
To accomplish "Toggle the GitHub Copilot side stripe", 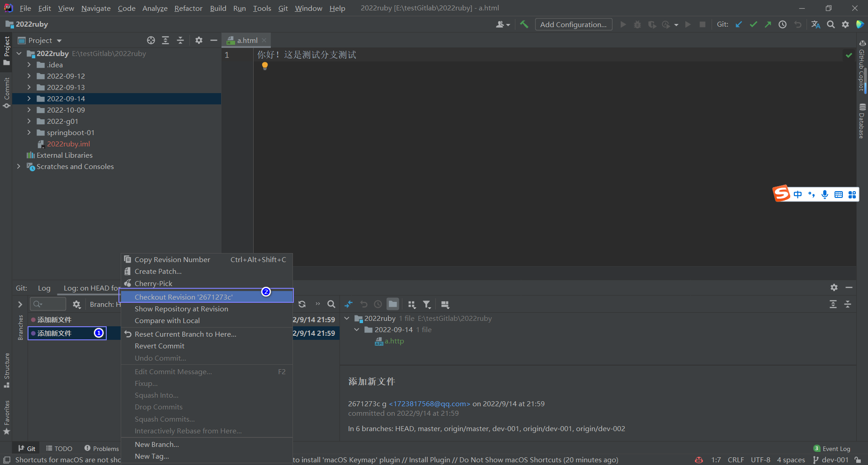I will point(862,66).
